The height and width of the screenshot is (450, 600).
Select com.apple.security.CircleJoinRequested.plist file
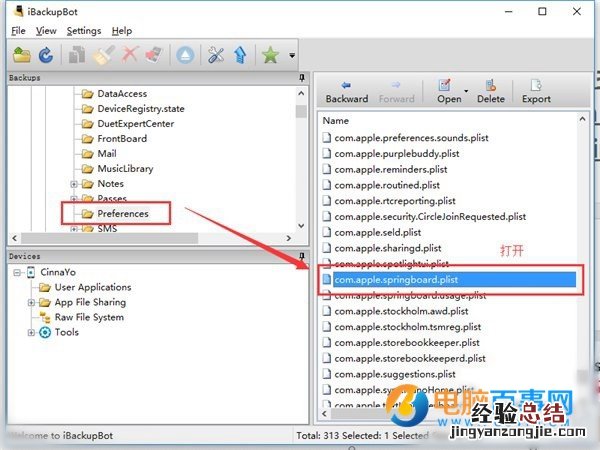click(x=430, y=217)
